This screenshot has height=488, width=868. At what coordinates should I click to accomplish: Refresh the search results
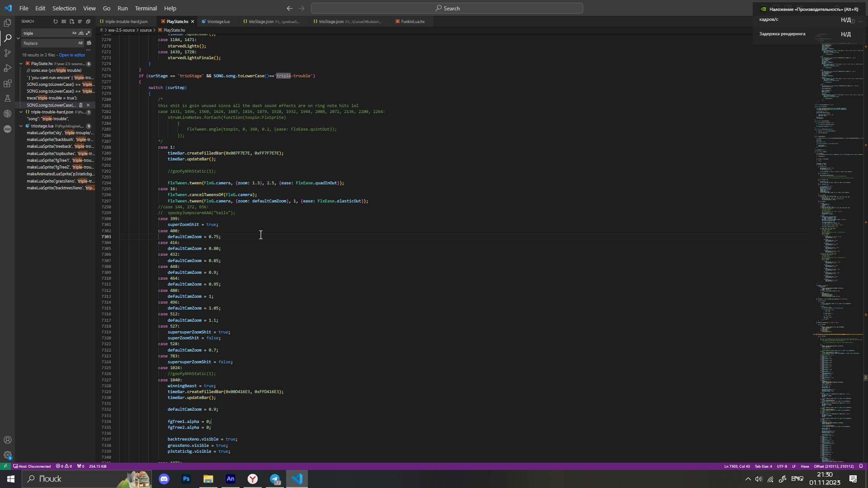click(x=56, y=21)
